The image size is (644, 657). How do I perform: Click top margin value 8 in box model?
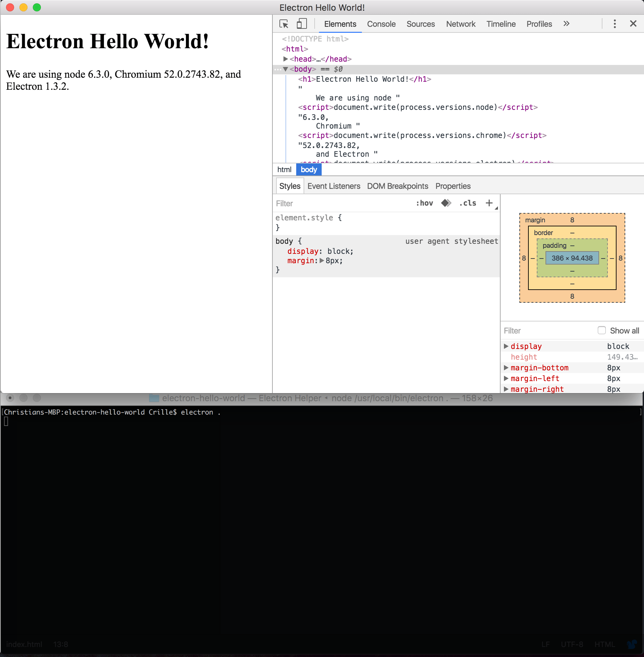click(572, 220)
